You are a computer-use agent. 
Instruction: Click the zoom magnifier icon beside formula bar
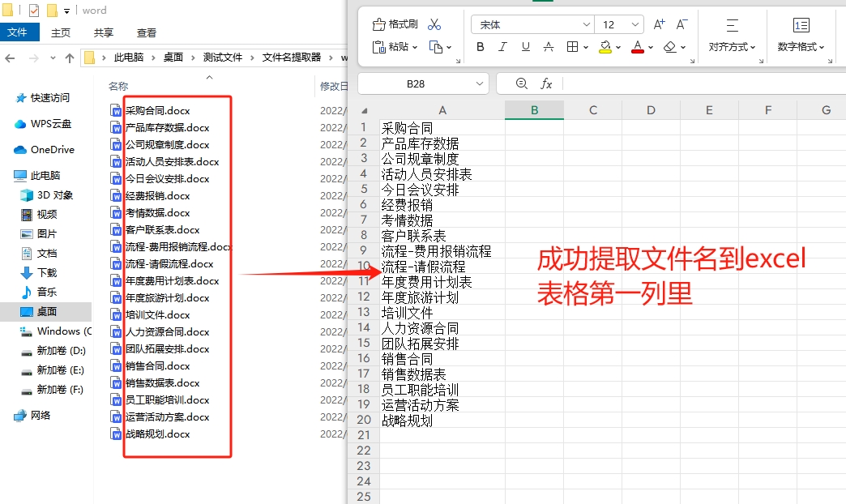pos(521,83)
